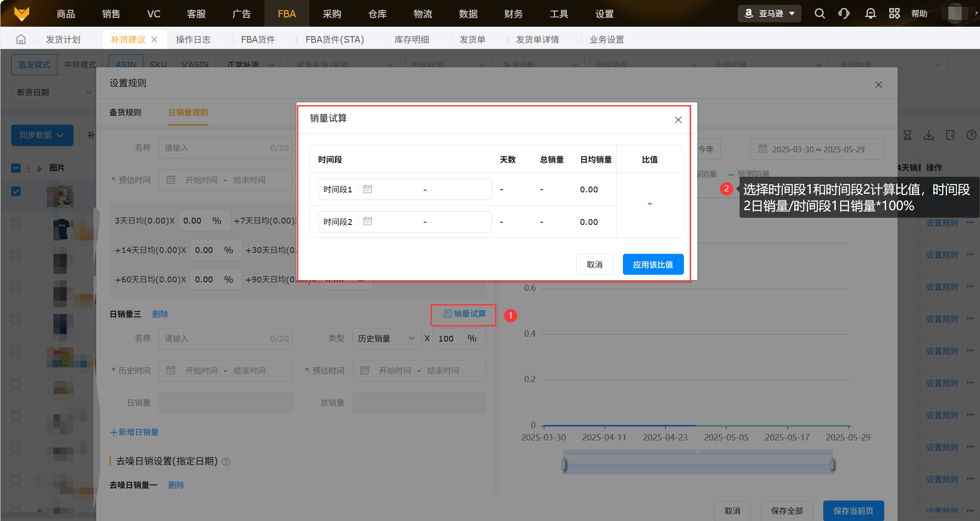980x521 pixels.
Task: Switch to the FBA货件(STA) tab
Action: (x=334, y=40)
